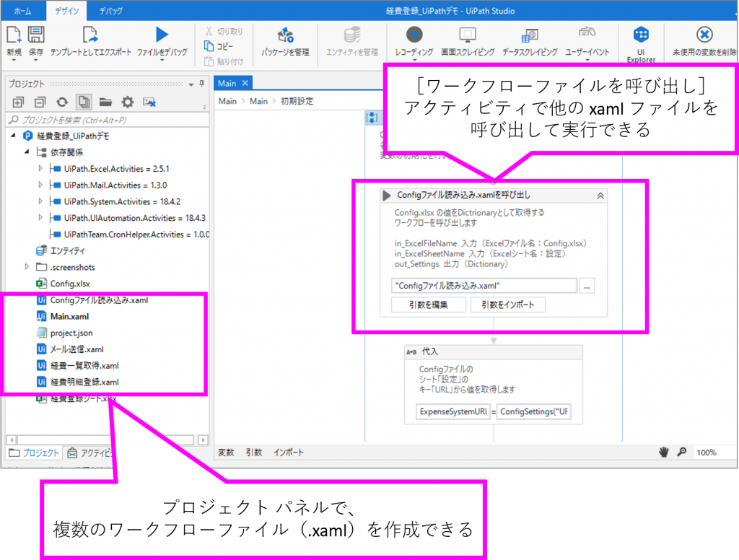Click the Recording (レコーディング) icon
739x560 pixels.
click(x=414, y=35)
